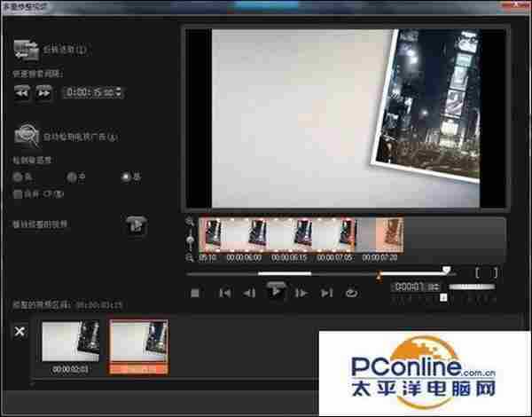Step to the next frame

pyautogui.click(x=301, y=293)
